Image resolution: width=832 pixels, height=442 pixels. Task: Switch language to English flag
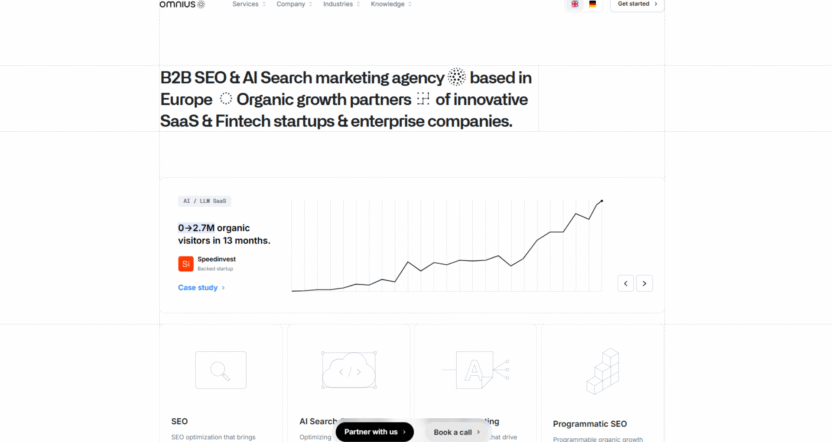click(x=575, y=4)
